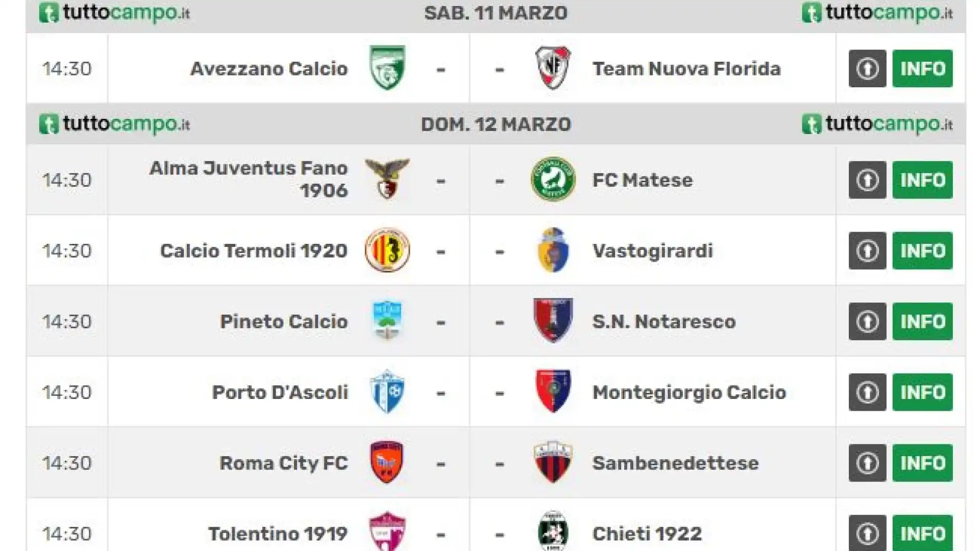Open INFO for Roma City FC match
Screen dimensions: 980x551
pyautogui.click(x=922, y=463)
